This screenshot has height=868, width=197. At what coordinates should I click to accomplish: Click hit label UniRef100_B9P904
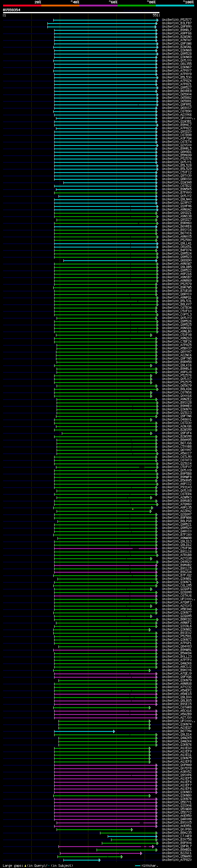click(177, 843)
